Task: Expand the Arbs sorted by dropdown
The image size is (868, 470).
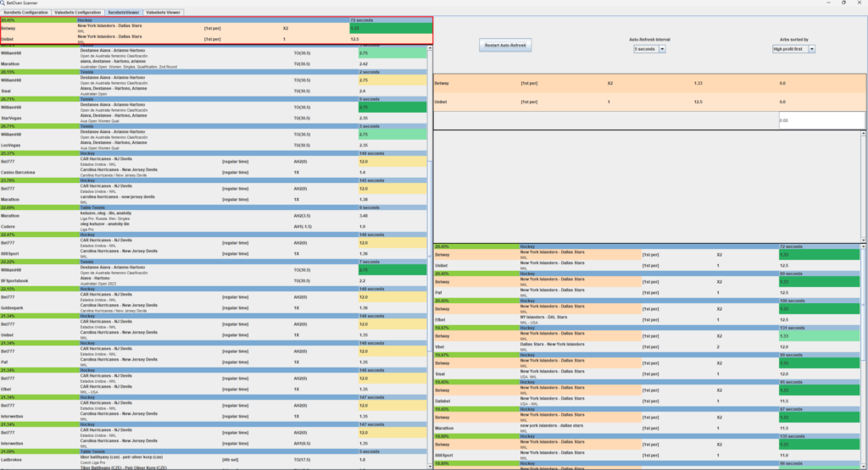Action: point(793,49)
